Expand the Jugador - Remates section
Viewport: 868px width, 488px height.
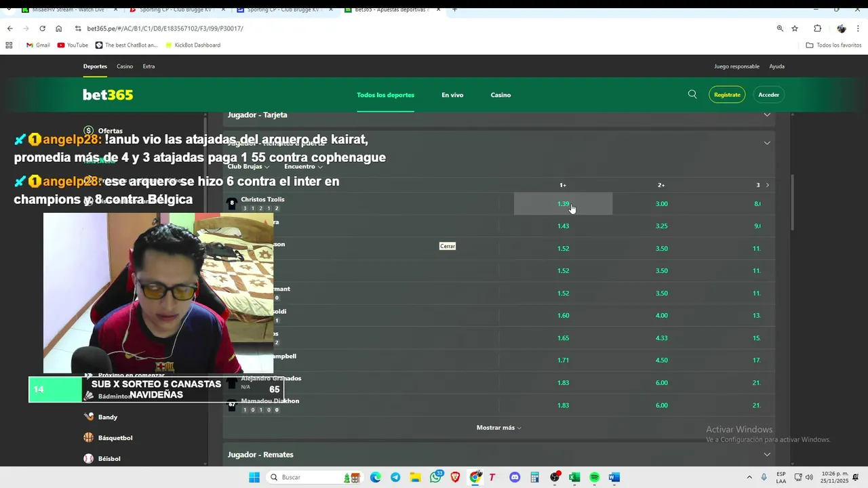[767, 455]
